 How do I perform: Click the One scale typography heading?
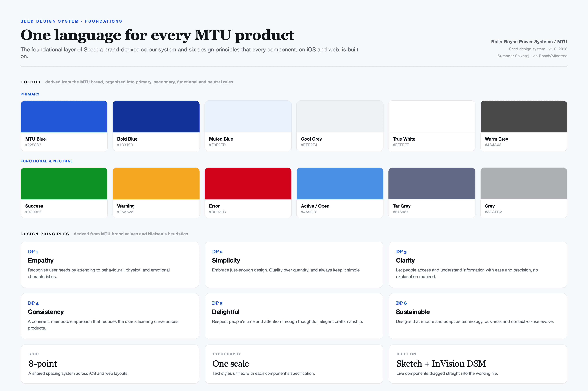231,364
